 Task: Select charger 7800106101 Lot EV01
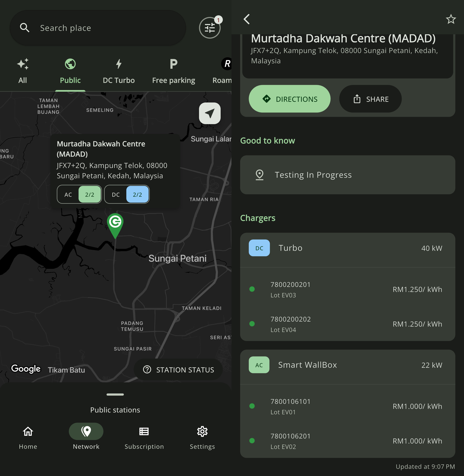point(348,406)
